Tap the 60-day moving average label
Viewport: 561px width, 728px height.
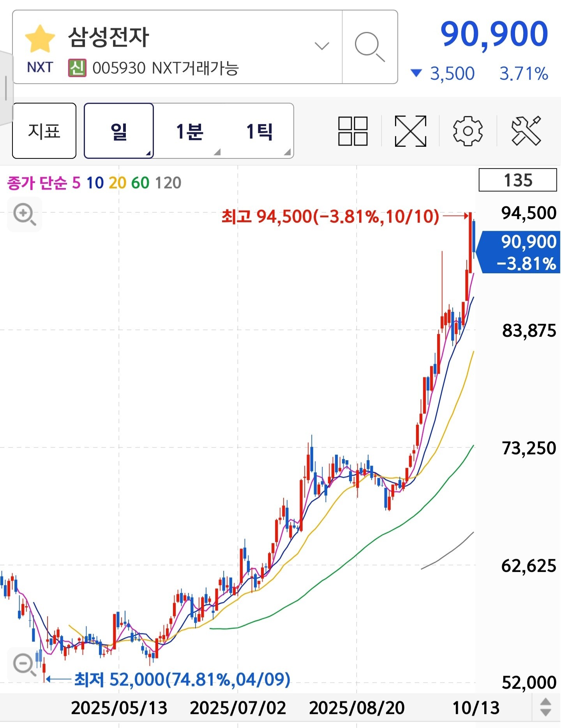140,183
